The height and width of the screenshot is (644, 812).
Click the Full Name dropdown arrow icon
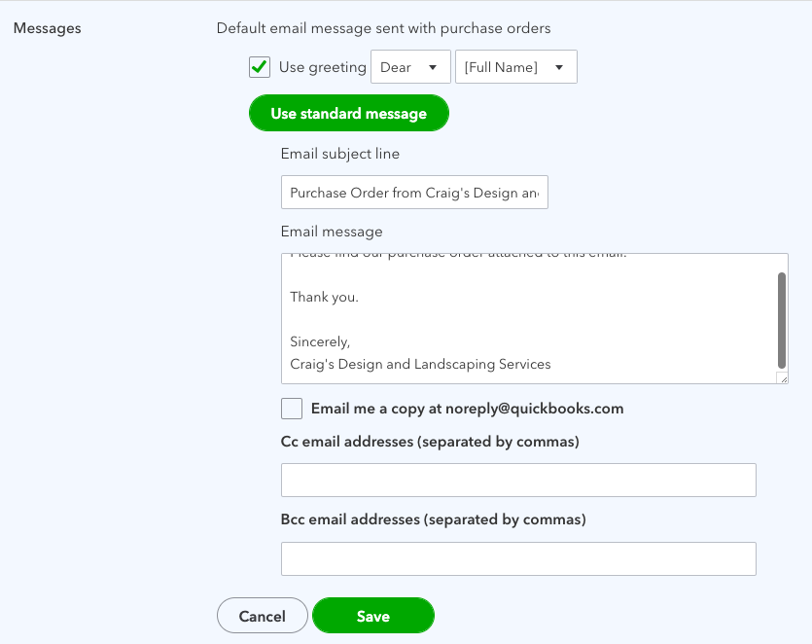coord(559,68)
